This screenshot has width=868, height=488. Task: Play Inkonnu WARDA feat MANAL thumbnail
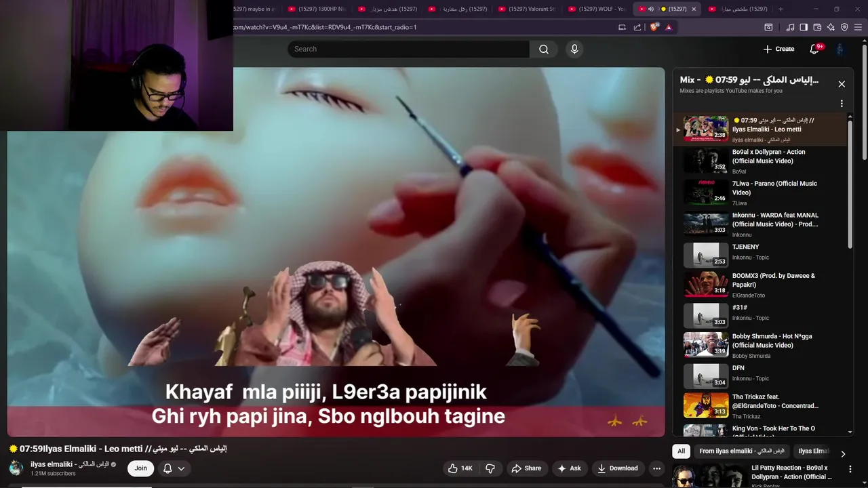(705, 224)
